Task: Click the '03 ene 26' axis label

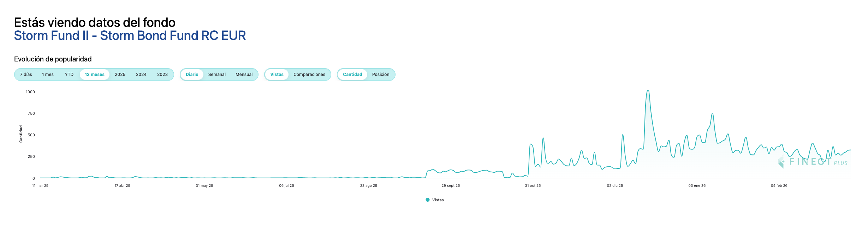Action: 697,186
